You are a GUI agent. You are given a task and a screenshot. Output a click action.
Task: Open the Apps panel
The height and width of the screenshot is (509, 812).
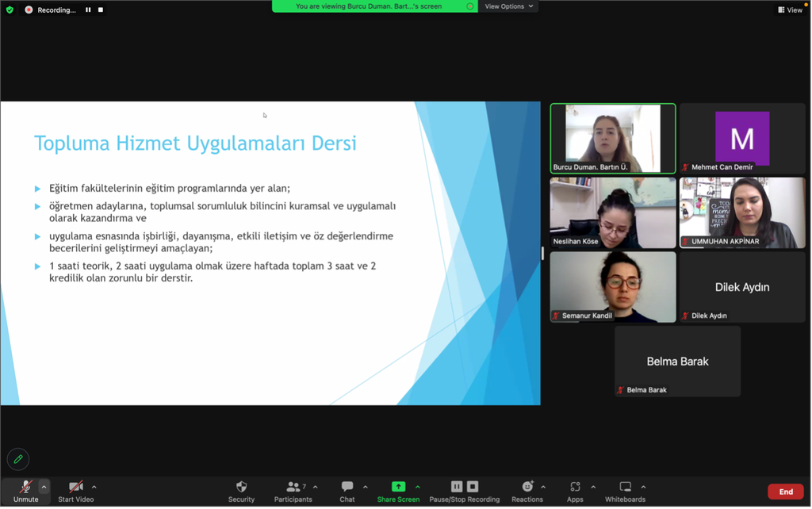pos(575,487)
